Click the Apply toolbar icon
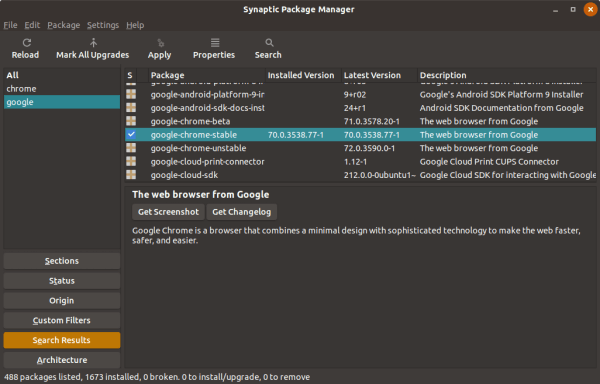This screenshot has width=600, height=384. click(x=160, y=42)
